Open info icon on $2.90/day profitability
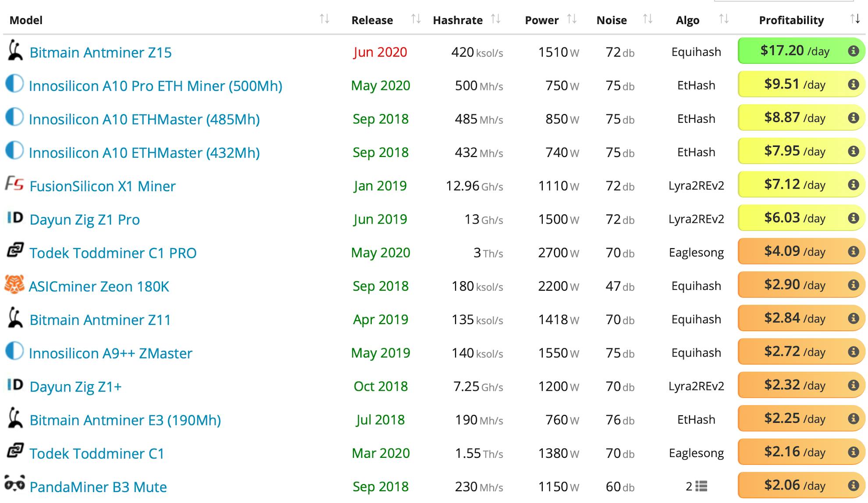The image size is (868, 503). [853, 285]
